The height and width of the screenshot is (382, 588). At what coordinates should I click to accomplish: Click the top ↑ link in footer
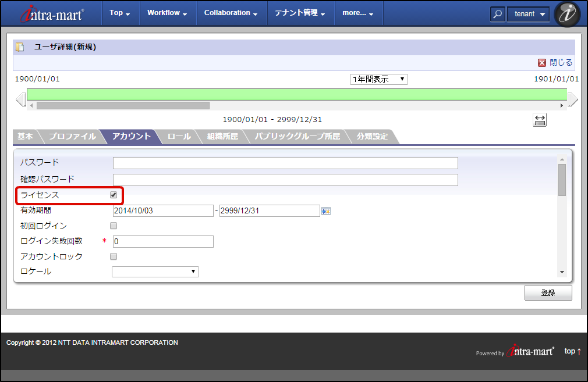click(x=573, y=351)
